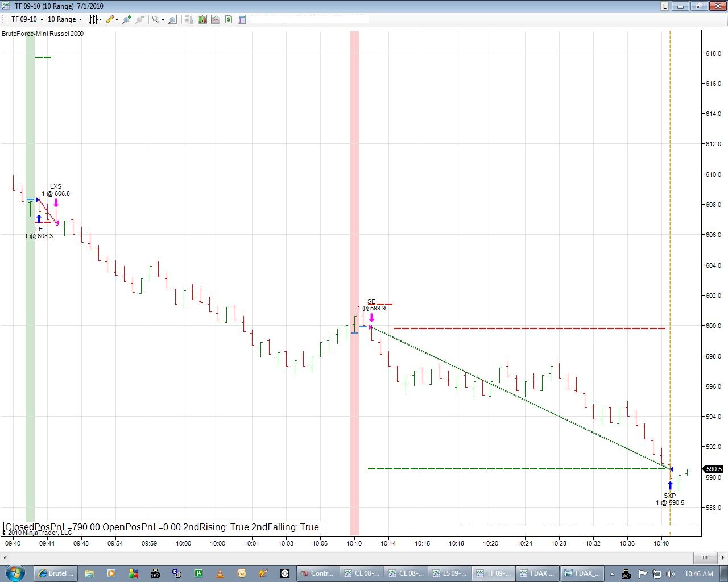The height and width of the screenshot is (582, 728).
Task: Click the zoom out icon
Action: point(140,19)
